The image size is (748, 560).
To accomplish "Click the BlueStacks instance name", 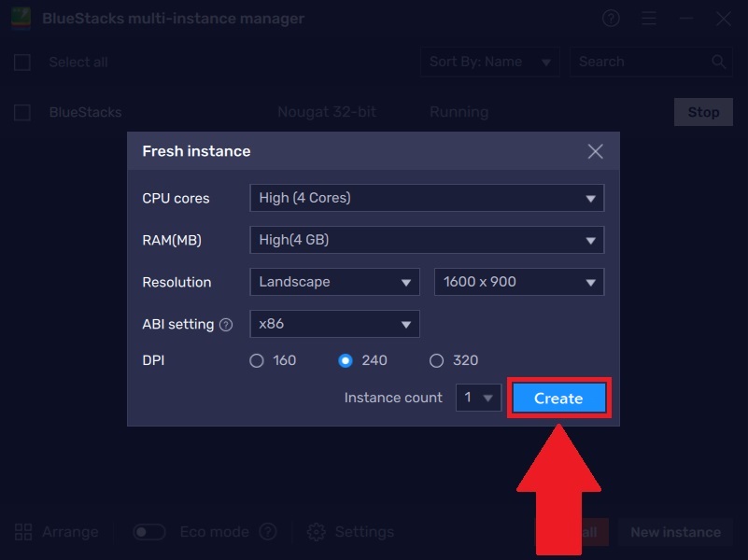I will [x=85, y=112].
